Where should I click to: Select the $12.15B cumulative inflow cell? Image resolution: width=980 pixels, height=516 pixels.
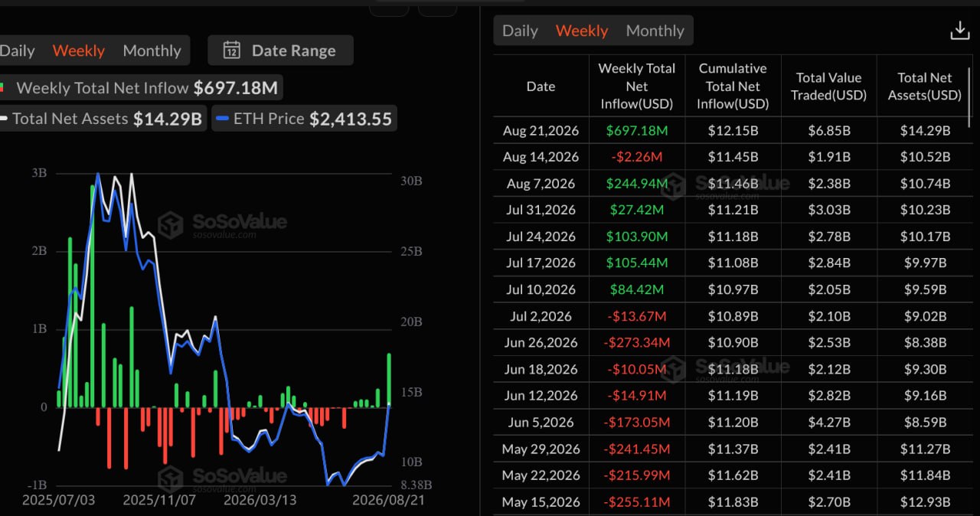[x=733, y=130]
